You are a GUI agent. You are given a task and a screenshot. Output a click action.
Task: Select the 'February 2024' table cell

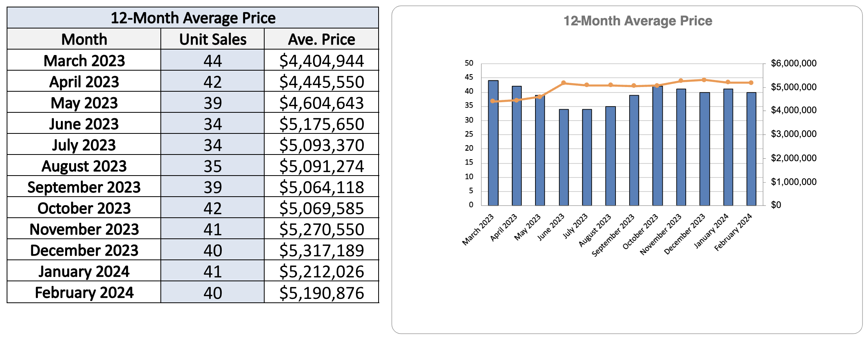point(84,292)
